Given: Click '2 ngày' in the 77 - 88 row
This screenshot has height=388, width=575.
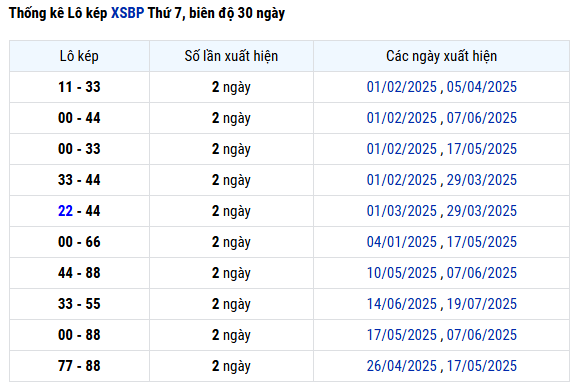Looking at the screenshot, I should point(231,366).
